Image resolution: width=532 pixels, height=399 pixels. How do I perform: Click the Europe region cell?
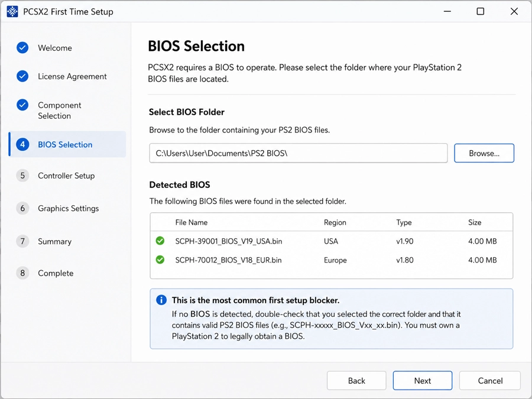(x=335, y=260)
